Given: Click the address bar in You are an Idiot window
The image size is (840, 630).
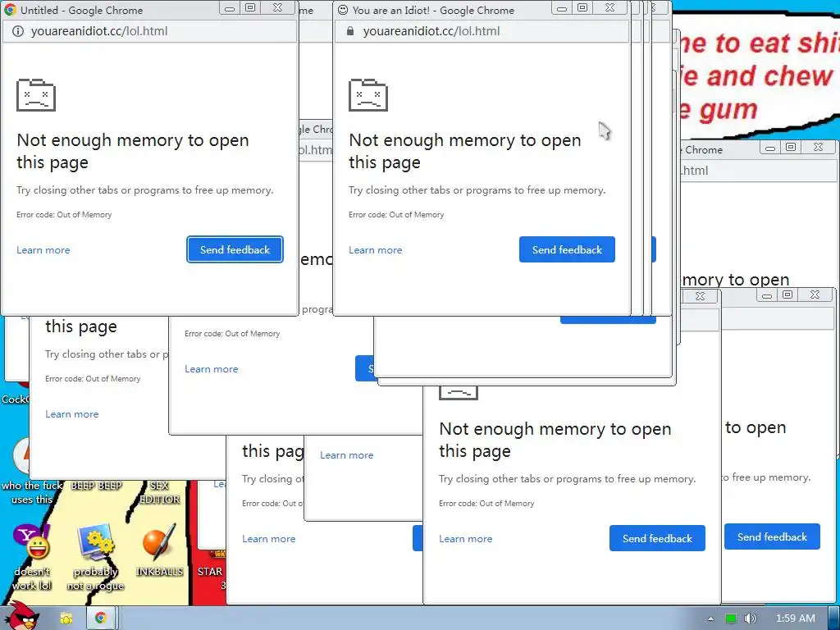Looking at the screenshot, I should click(x=482, y=31).
